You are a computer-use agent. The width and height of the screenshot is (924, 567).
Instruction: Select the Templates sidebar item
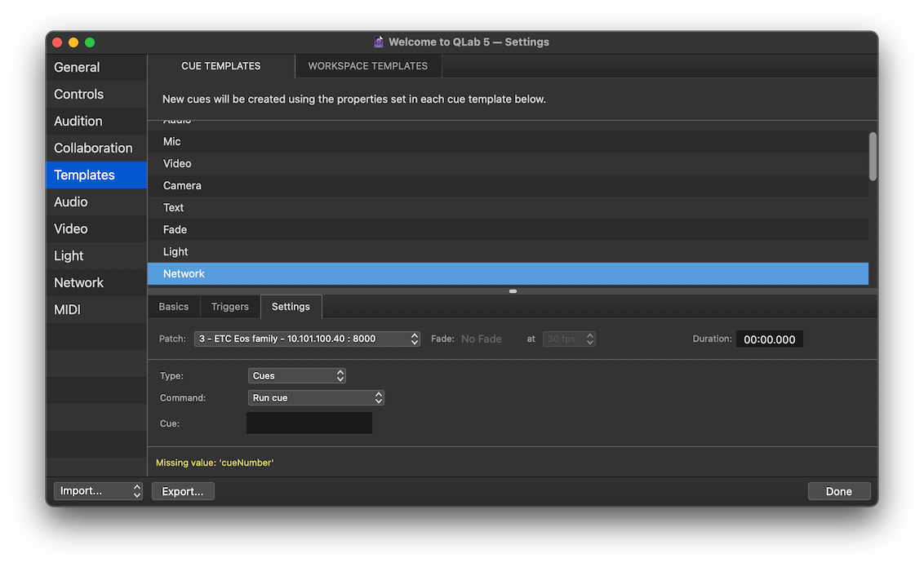96,175
